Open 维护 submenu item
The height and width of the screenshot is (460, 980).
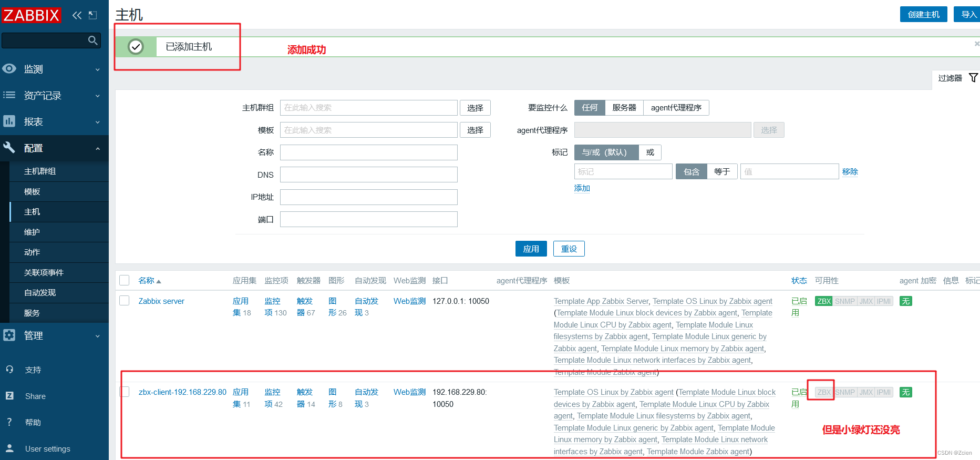click(x=59, y=232)
